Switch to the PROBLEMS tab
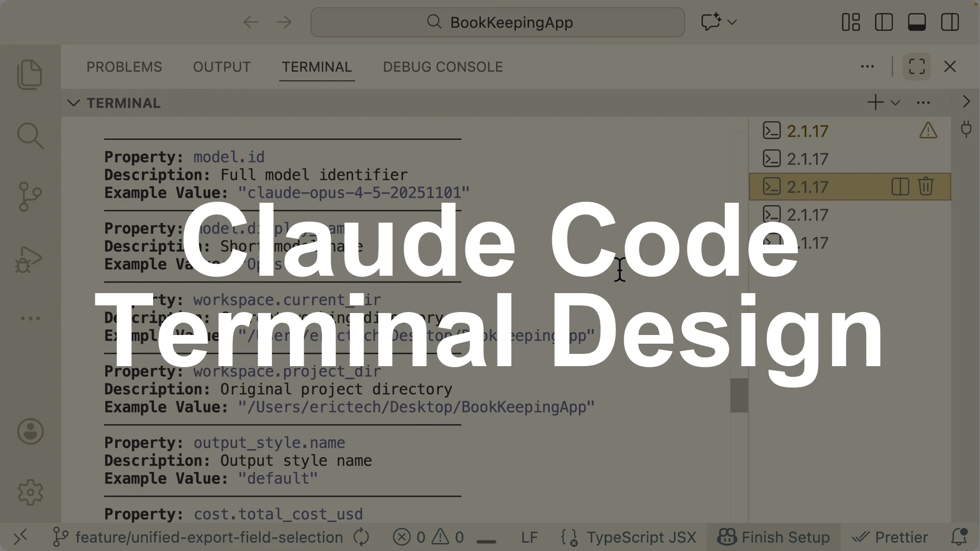This screenshot has width=980, height=551. point(124,67)
